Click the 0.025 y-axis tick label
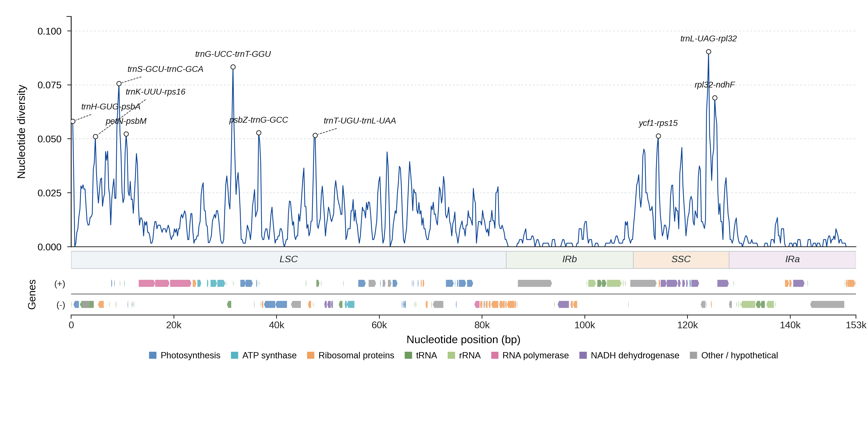868x422 pixels. (50, 193)
